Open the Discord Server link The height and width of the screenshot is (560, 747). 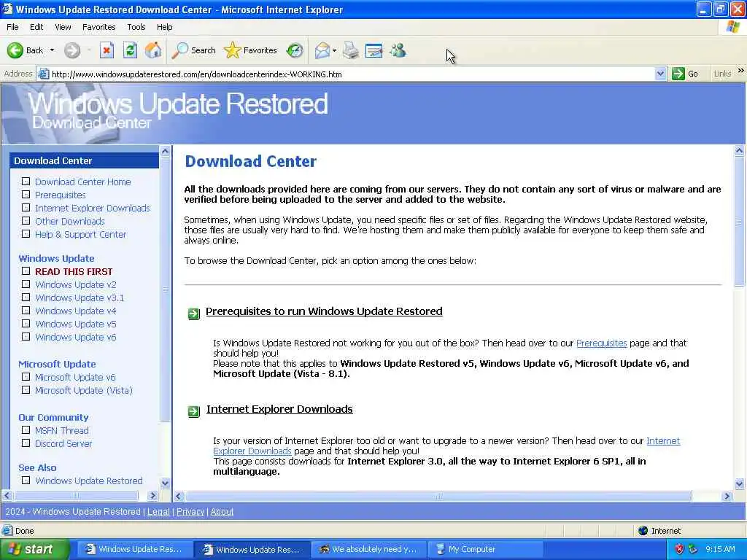pos(63,443)
